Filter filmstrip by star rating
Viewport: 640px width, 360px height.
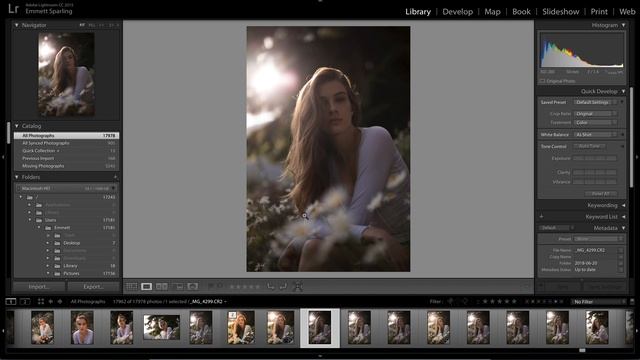pyautogui.click(x=499, y=302)
